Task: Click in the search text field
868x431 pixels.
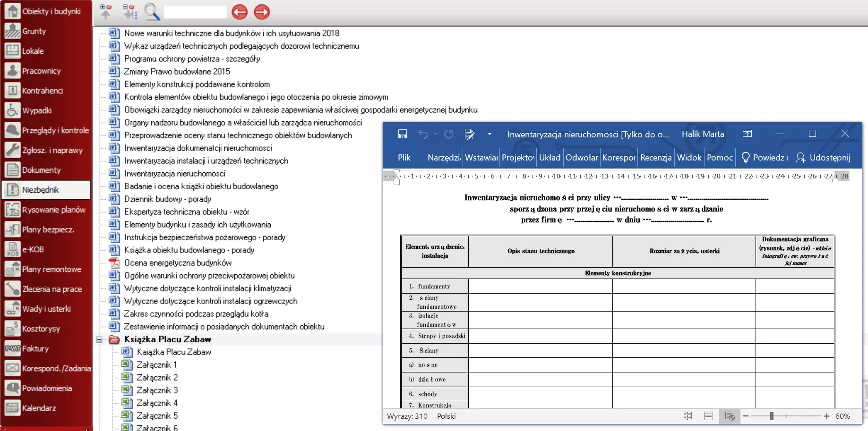Action: pyautogui.click(x=195, y=12)
